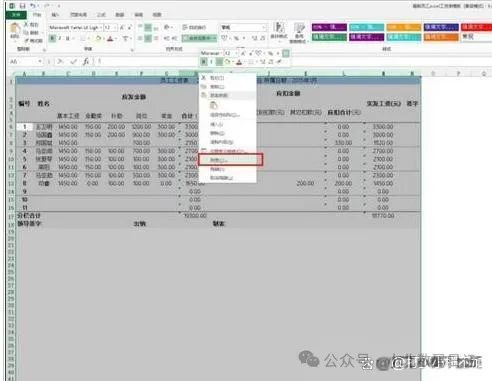The width and height of the screenshot is (492, 381).
Task: Click the paste option clipboard icon in context menu
Action: 213,106
